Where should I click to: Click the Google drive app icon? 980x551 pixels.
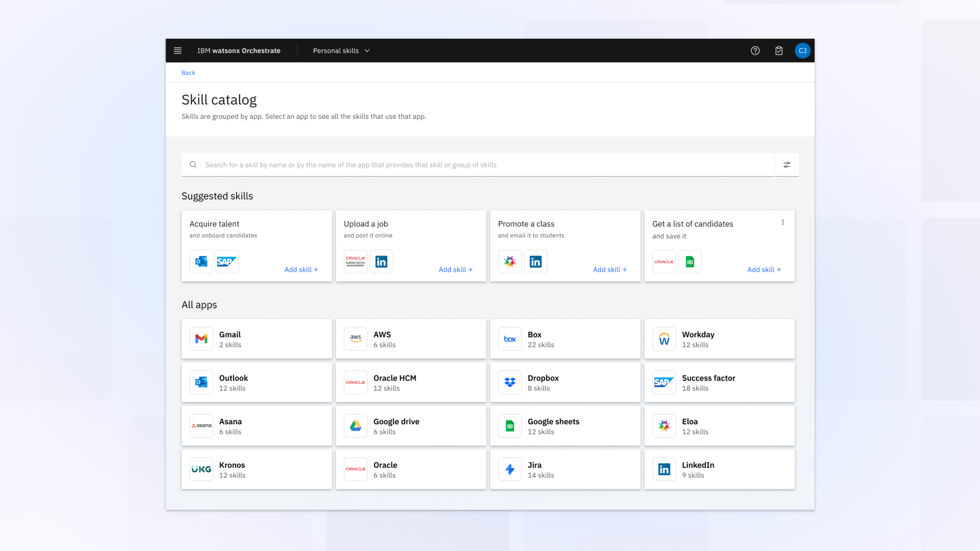point(355,426)
